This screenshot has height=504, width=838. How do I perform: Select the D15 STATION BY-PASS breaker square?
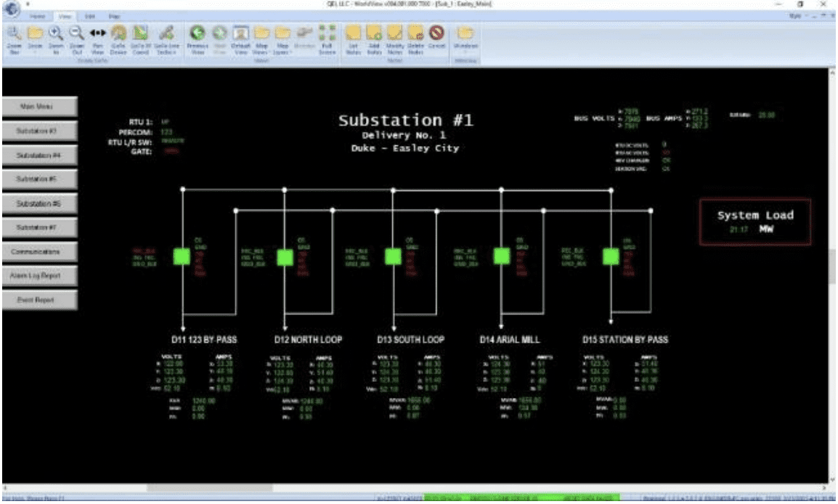(611, 256)
